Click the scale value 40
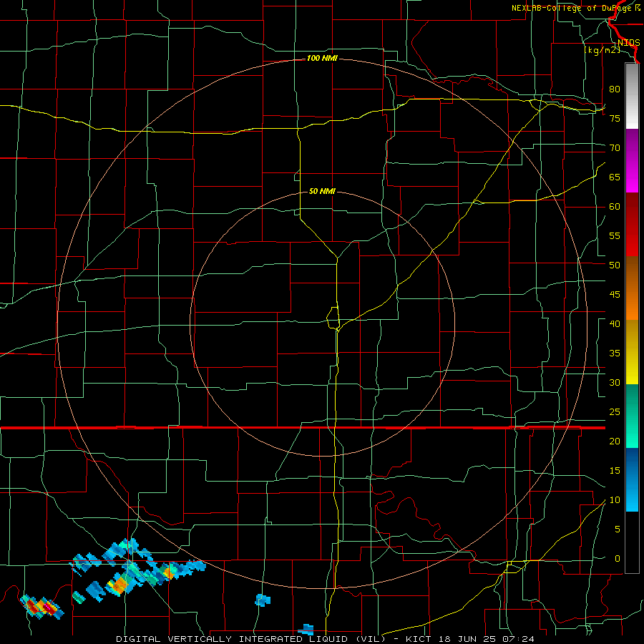This screenshot has height=644, width=644. point(615,324)
